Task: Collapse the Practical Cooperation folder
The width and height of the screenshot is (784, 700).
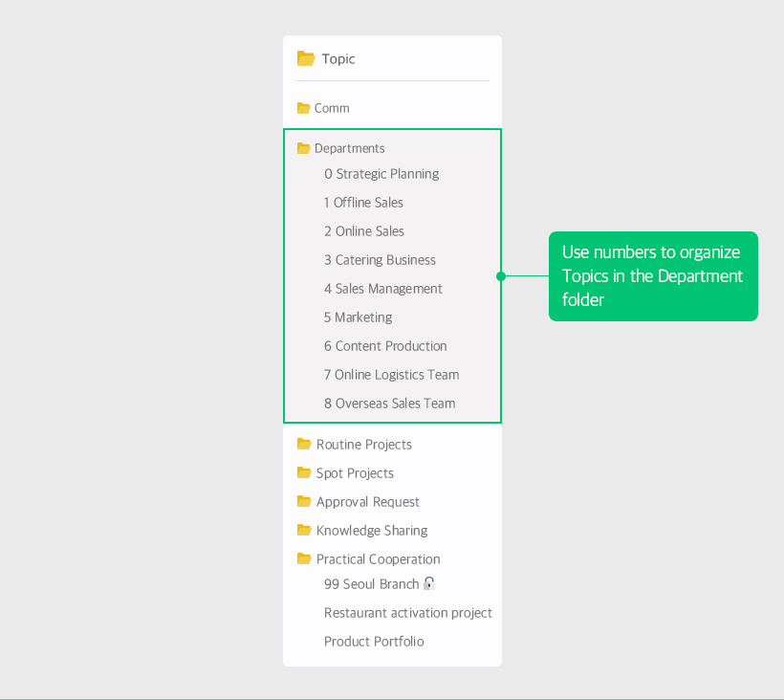Action: coord(378,559)
